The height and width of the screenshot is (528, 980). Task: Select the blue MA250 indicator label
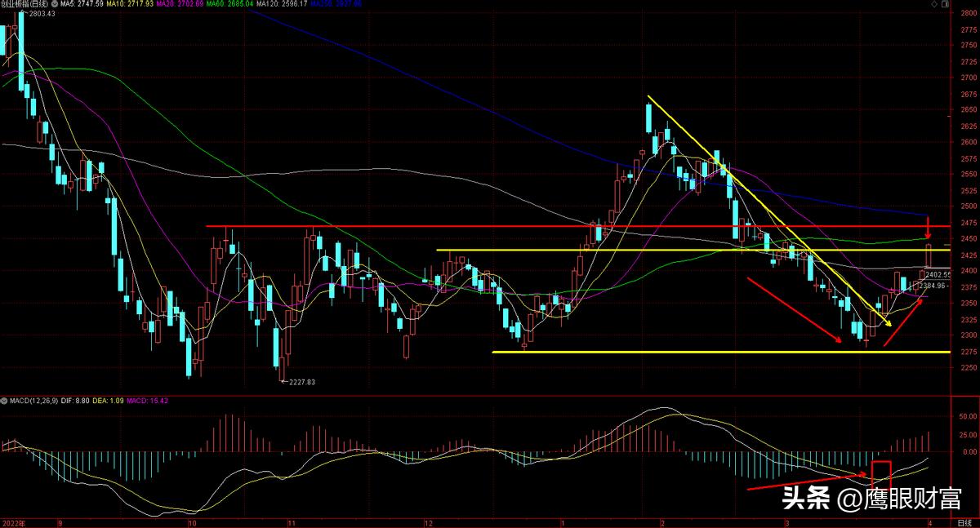point(335,4)
